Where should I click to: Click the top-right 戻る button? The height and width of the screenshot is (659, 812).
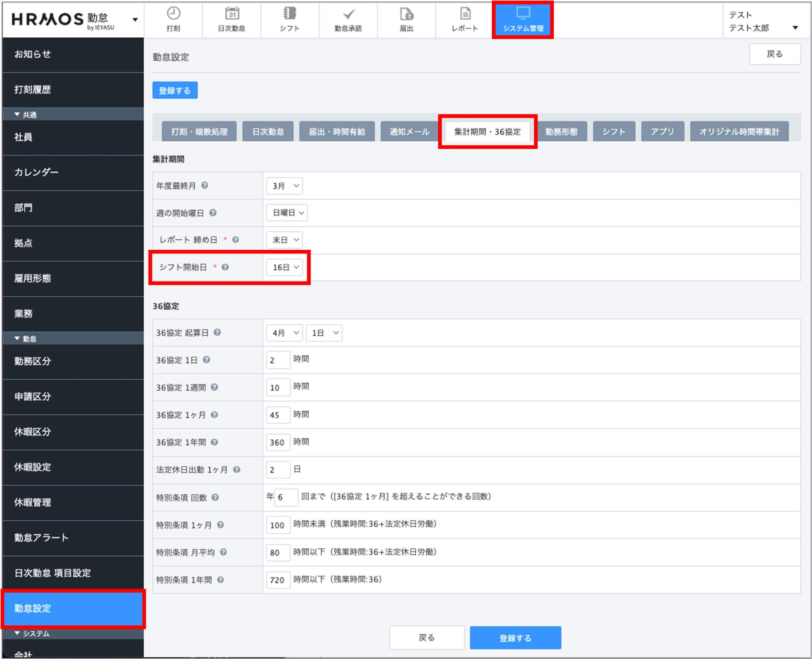(x=775, y=54)
